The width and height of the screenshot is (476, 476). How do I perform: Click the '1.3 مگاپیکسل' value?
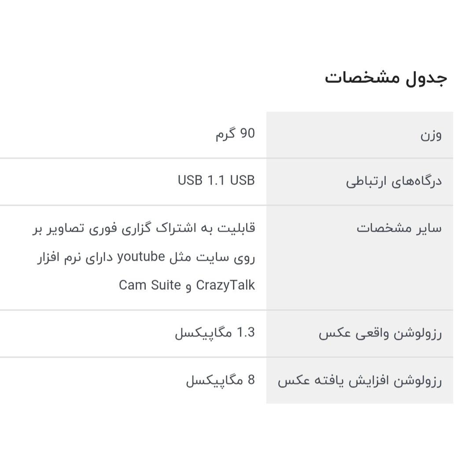214,333
